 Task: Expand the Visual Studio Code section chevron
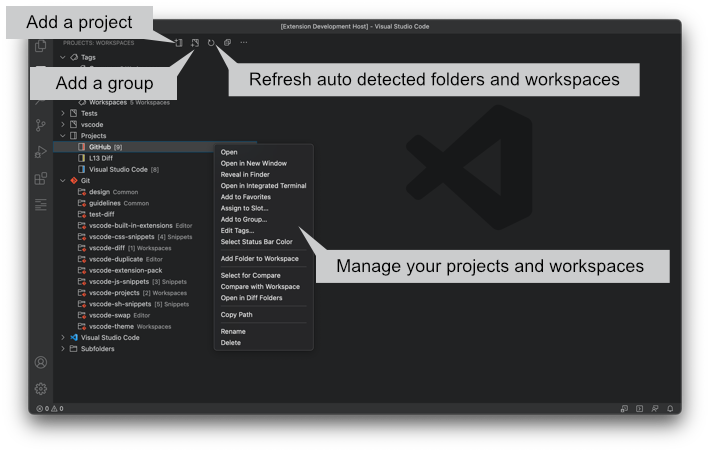pyautogui.click(x=63, y=338)
